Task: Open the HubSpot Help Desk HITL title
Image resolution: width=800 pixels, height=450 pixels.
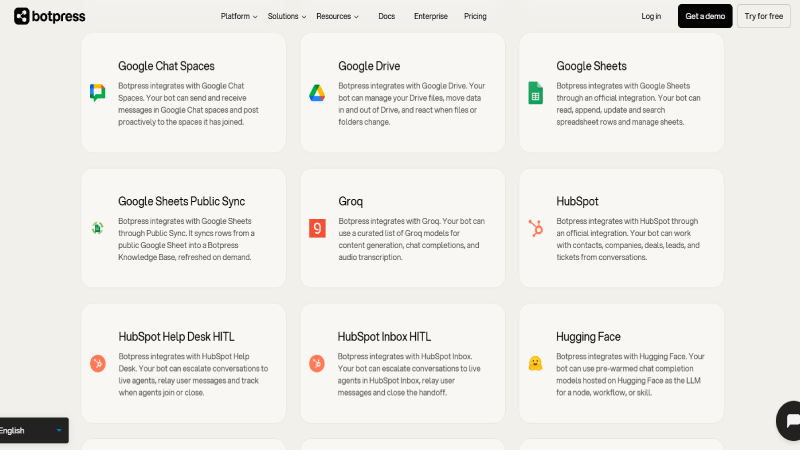Action: pyautogui.click(x=177, y=337)
